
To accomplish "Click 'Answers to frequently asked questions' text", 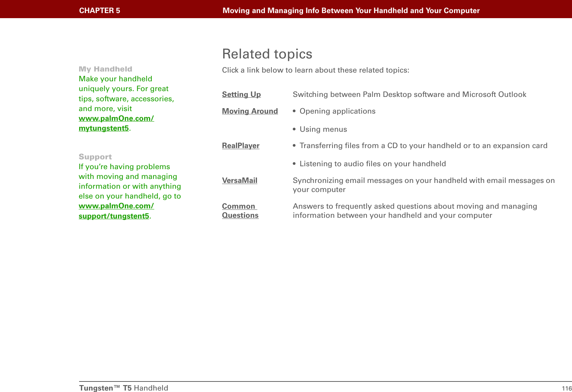I will 415,211.
